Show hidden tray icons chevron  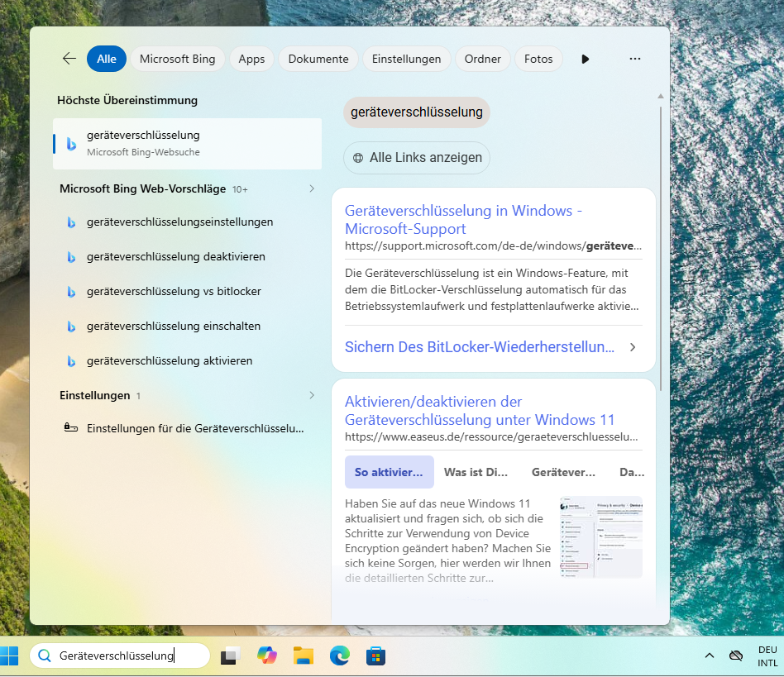tap(709, 656)
